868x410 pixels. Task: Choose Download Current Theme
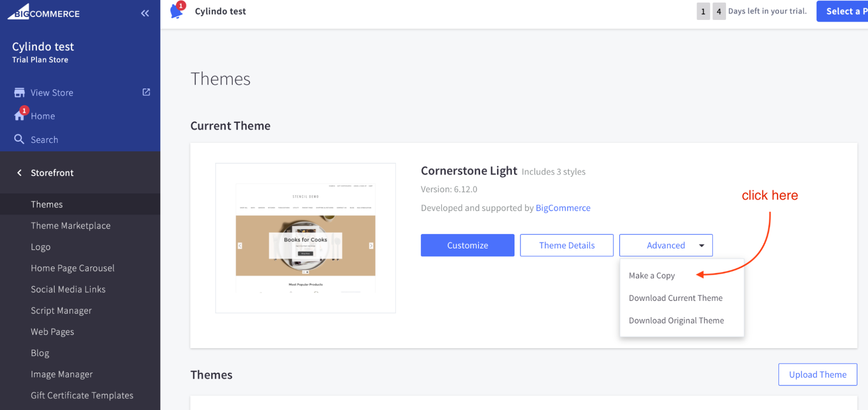(676, 298)
